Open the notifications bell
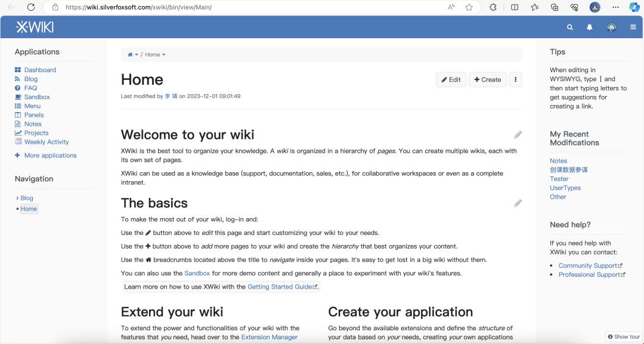The height and width of the screenshot is (344, 644). 589,27
